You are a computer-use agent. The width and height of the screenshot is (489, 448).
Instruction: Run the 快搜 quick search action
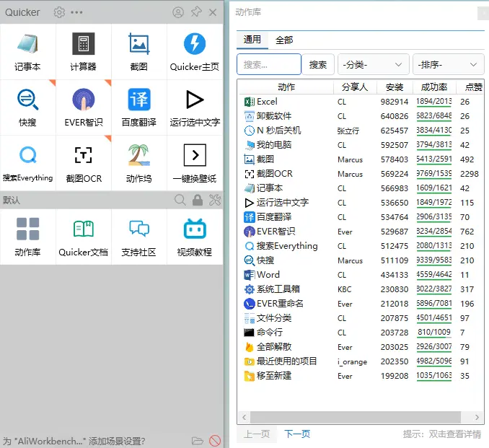click(x=27, y=107)
